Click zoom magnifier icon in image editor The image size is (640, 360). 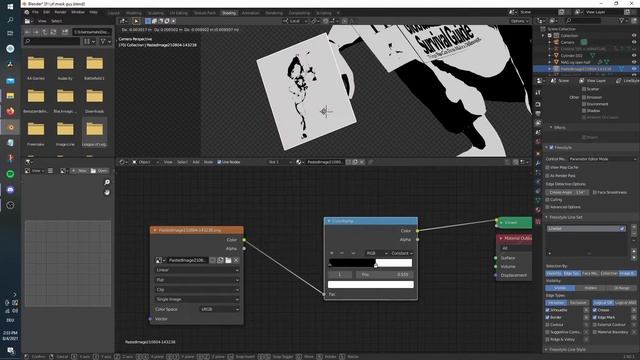click(107, 182)
